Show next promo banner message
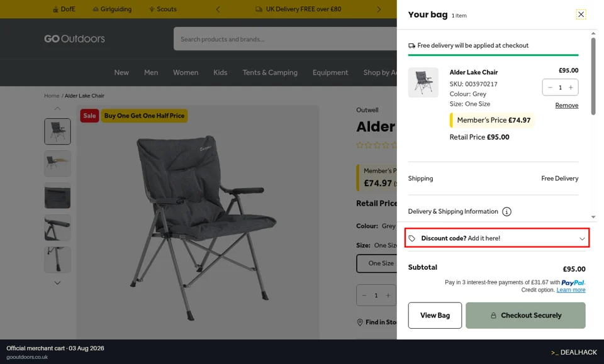This screenshot has width=604, height=364. 379,9
